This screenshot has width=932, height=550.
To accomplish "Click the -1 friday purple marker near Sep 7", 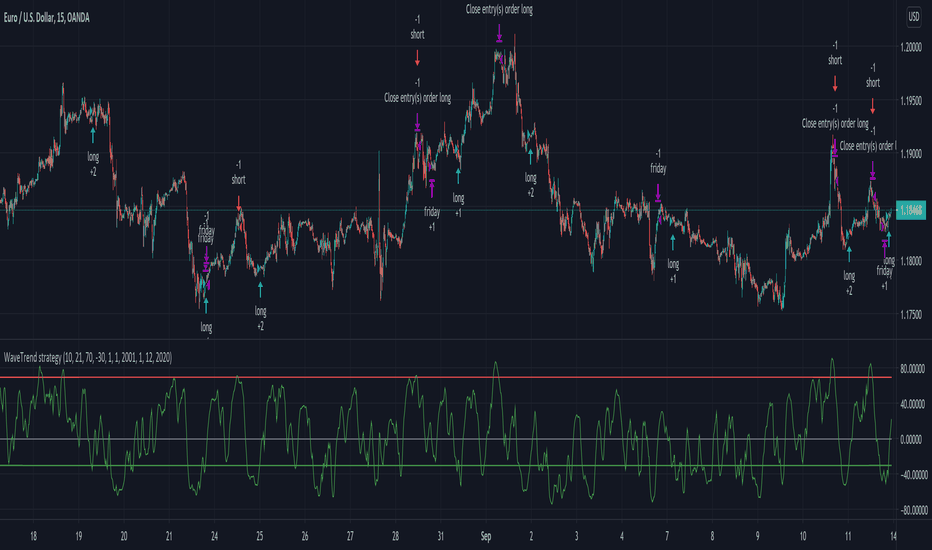I will 658,193.
